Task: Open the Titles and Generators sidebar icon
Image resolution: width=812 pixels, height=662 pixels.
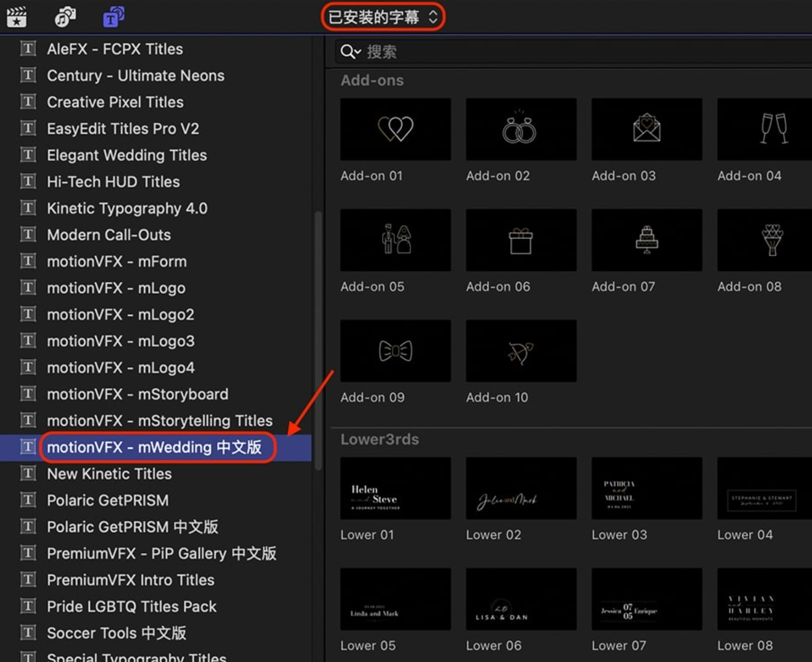Action: (x=113, y=17)
